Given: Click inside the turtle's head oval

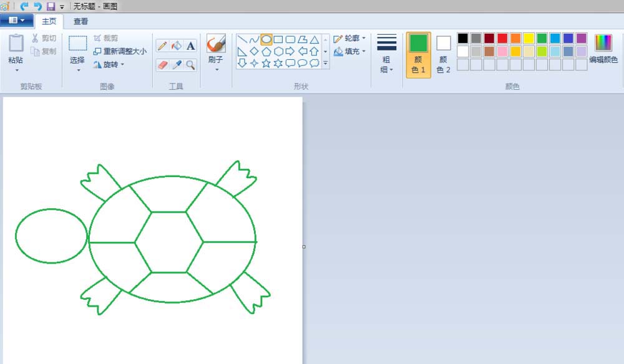Looking at the screenshot, I should pos(51,236).
